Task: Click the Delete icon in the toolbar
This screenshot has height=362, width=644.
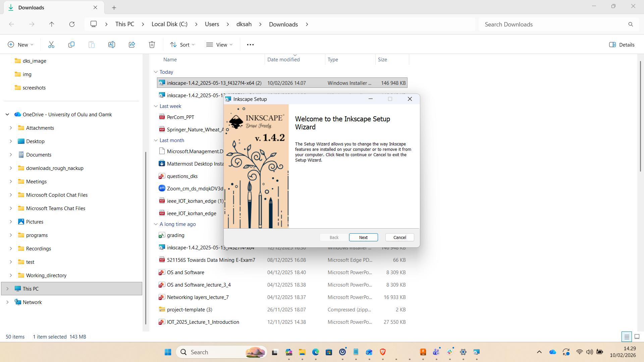Action: [x=152, y=44]
